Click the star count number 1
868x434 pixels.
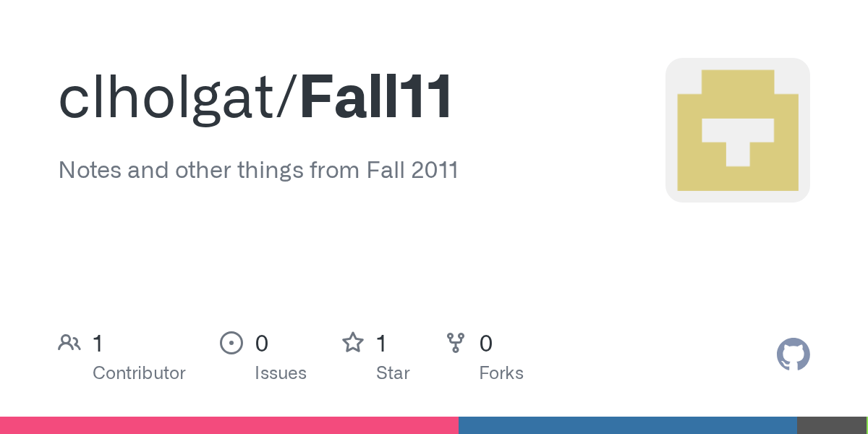pos(381,344)
